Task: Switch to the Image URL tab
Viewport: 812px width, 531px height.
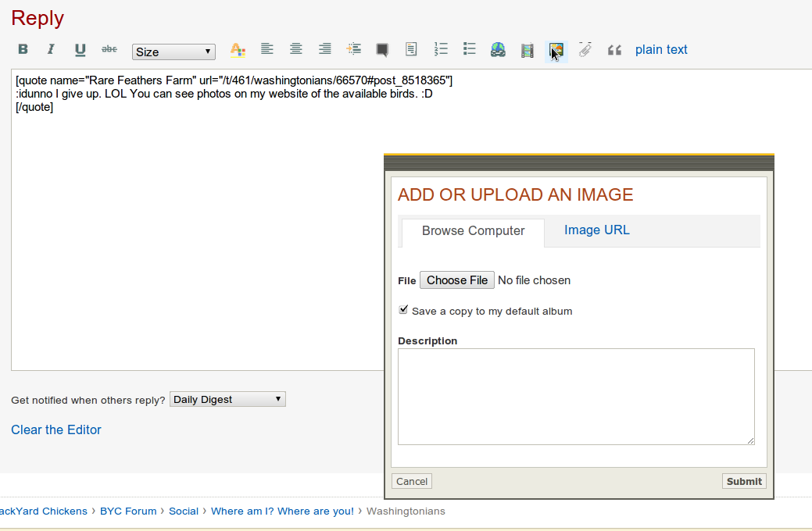Action: (596, 230)
